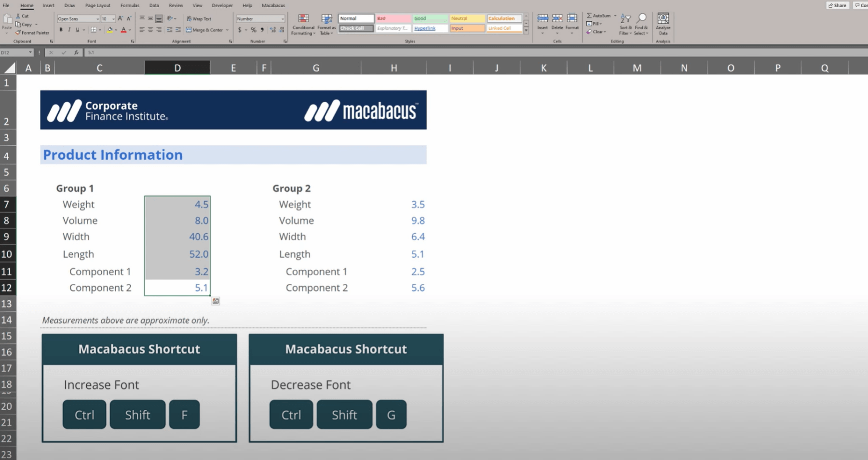Screen dimensions: 868x460
Task: Click Increase Decimal icon
Action: 273,30
